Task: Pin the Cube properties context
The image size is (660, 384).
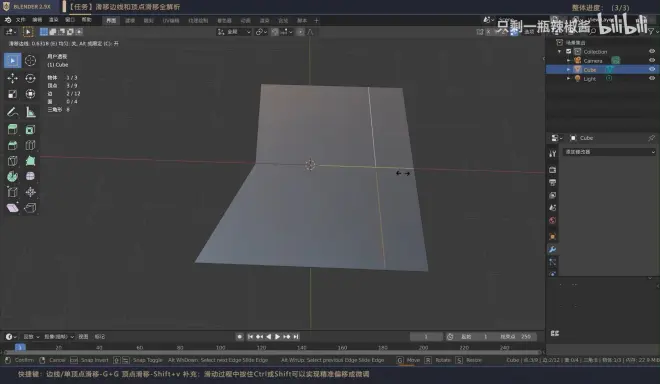Action: 651,138
